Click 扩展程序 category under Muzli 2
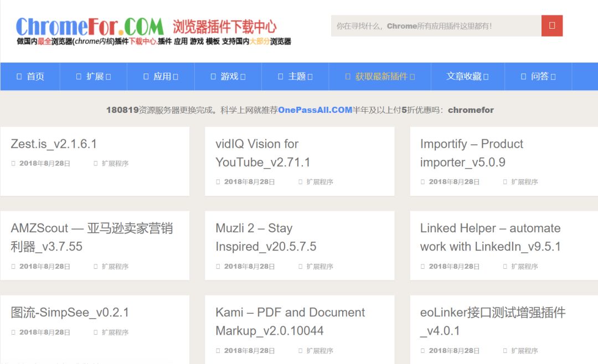Screen dimensions: 598x364 (320, 267)
